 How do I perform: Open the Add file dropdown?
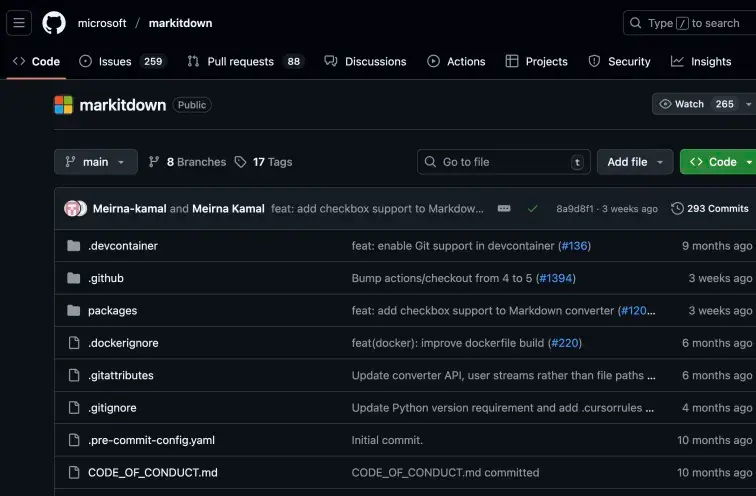[x=635, y=162]
